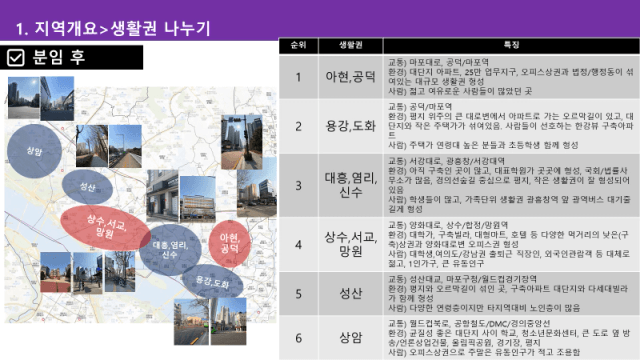Image resolution: width=640 pixels, height=360 pixels.
Task: Click rank number 2 in the table
Action: pyautogui.click(x=298, y=126)
